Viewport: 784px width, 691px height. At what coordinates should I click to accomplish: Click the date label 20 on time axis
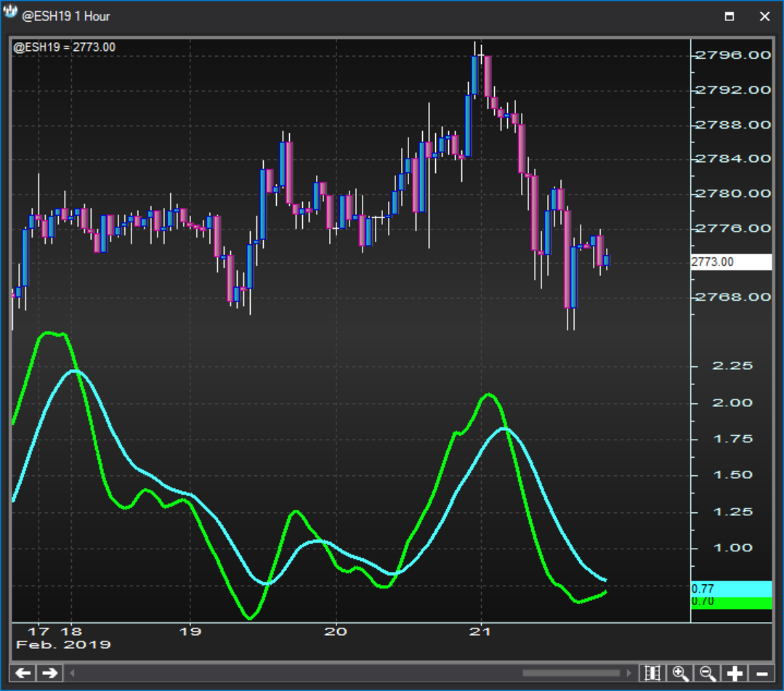click(x=336, y=631)
